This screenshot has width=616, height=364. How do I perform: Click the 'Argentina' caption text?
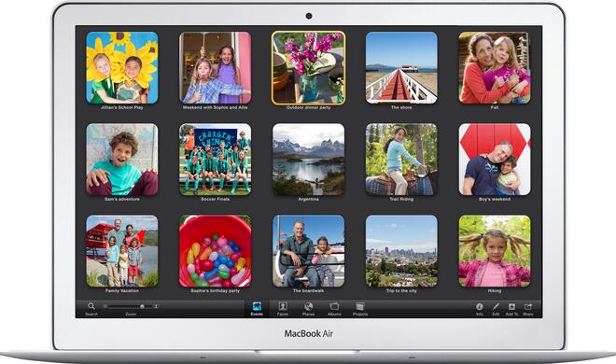point(308,199)
